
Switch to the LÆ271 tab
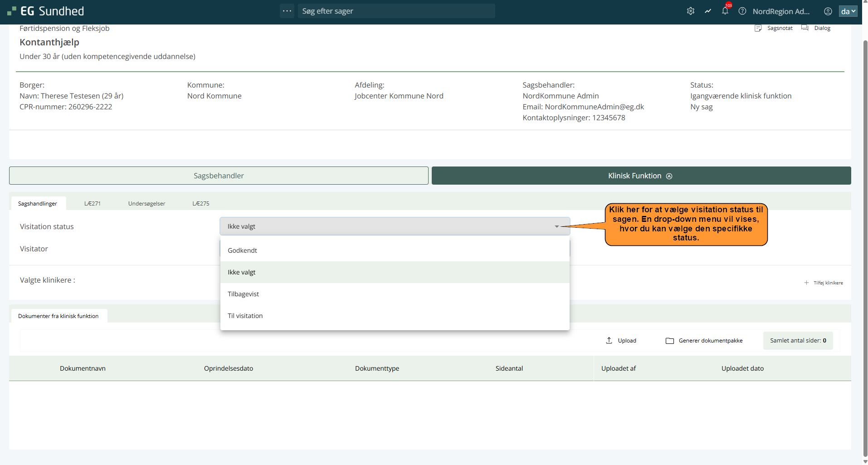(92, 204)
